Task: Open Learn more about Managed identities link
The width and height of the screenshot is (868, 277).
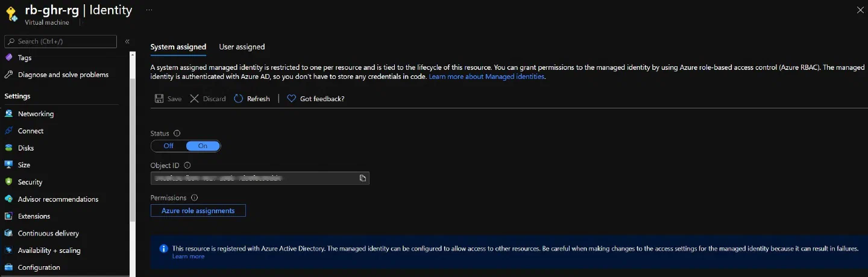Action: point(487,77)
